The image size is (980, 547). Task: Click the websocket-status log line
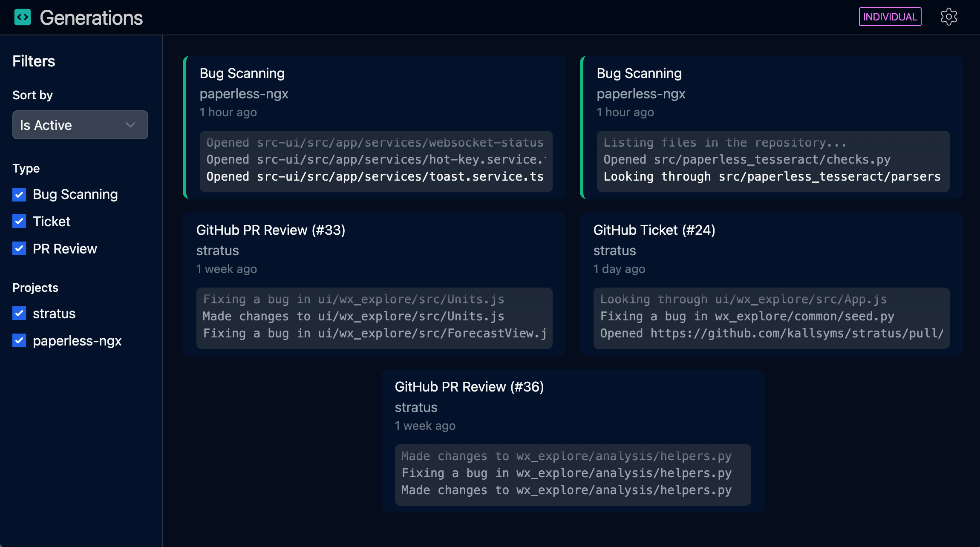[x=375, y=142]
